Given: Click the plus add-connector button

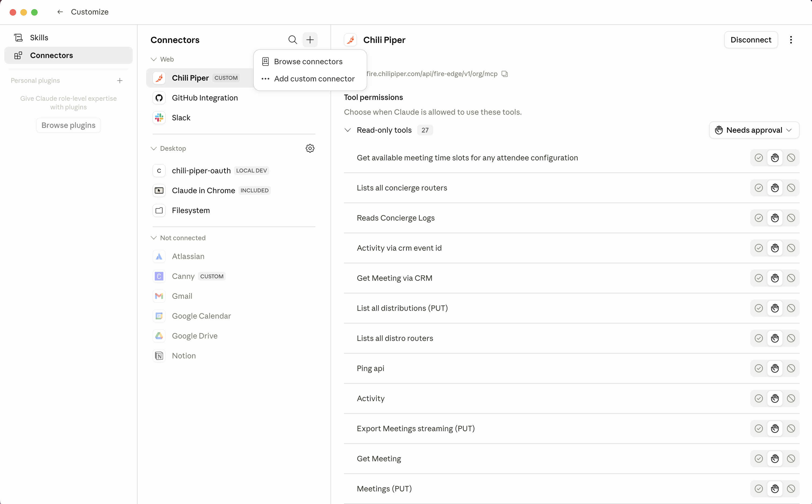Looking at the screenshot, I should 310,40.
